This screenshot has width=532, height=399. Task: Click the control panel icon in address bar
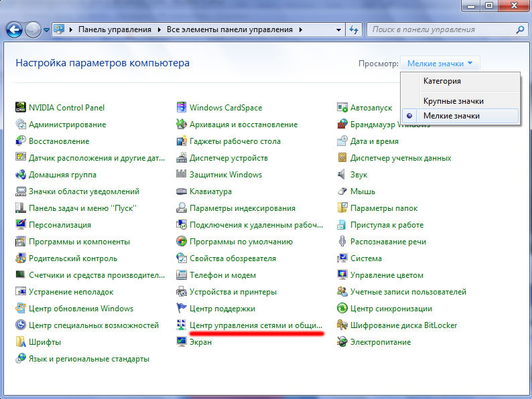59,29
